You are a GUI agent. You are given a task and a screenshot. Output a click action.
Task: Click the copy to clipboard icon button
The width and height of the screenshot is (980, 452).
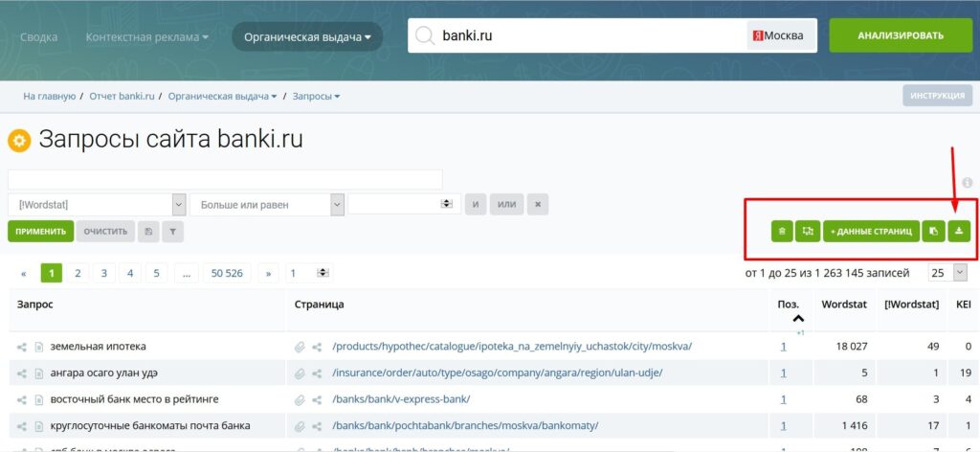point(933,232)
